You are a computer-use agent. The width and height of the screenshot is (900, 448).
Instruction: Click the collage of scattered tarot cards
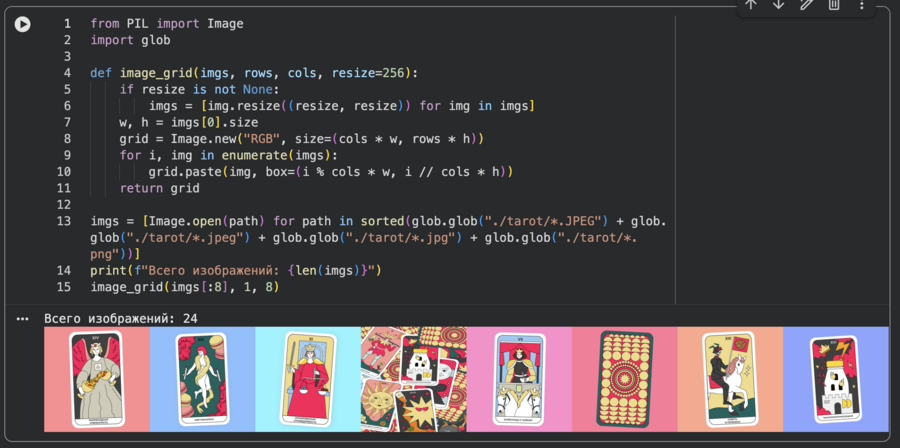pyautogui.click(x=414, y=379)
